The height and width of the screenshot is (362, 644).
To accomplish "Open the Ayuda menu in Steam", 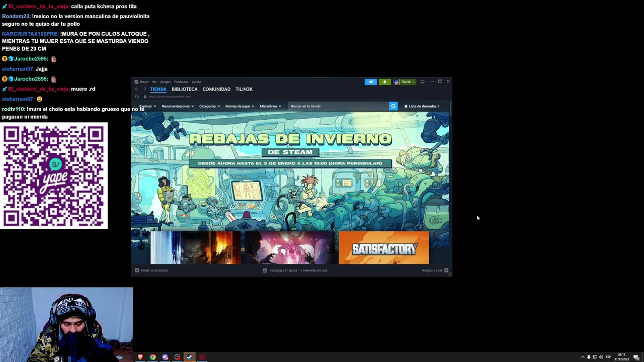I will coord(196,82).
